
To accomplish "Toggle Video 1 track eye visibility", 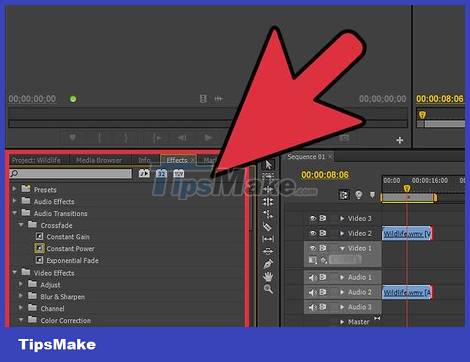I will coord(313,248).
